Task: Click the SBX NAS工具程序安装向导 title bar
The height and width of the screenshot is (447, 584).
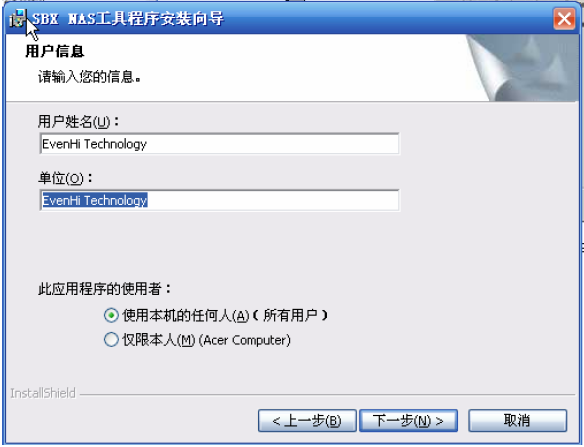Action: [291, 19]
